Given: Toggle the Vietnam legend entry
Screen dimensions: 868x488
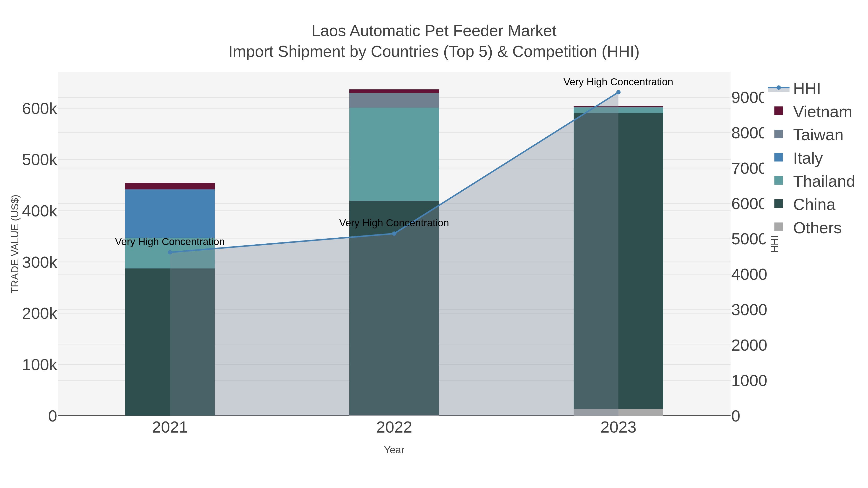Looking at the screenshot, I should coord(813,112).
